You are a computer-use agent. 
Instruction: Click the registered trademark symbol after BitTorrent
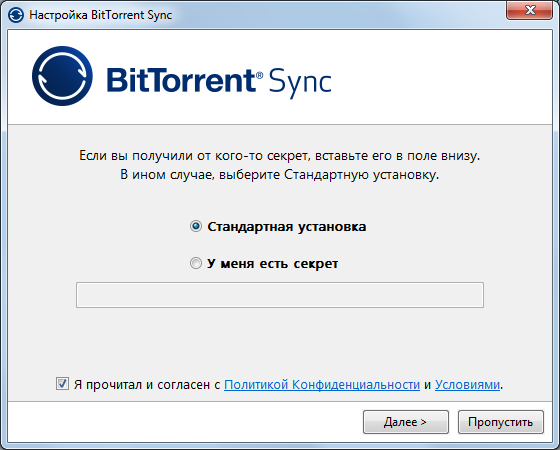pos(260,75)
